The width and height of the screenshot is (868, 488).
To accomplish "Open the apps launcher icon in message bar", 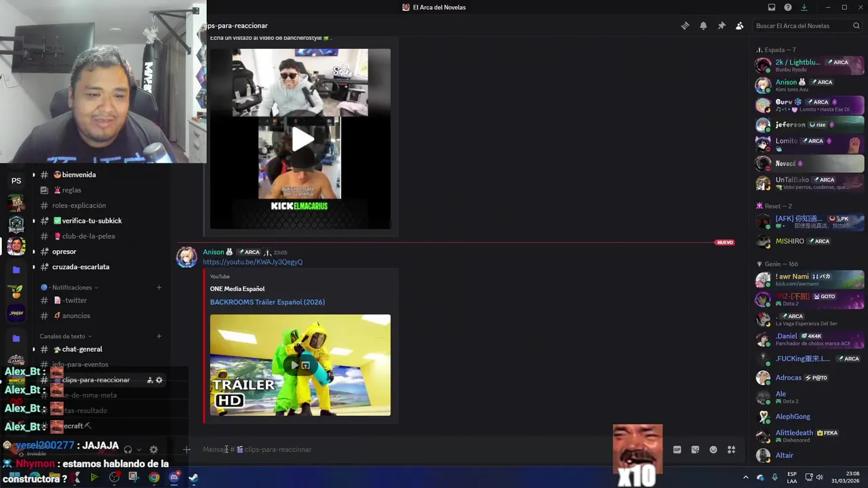I will point(731,449).
